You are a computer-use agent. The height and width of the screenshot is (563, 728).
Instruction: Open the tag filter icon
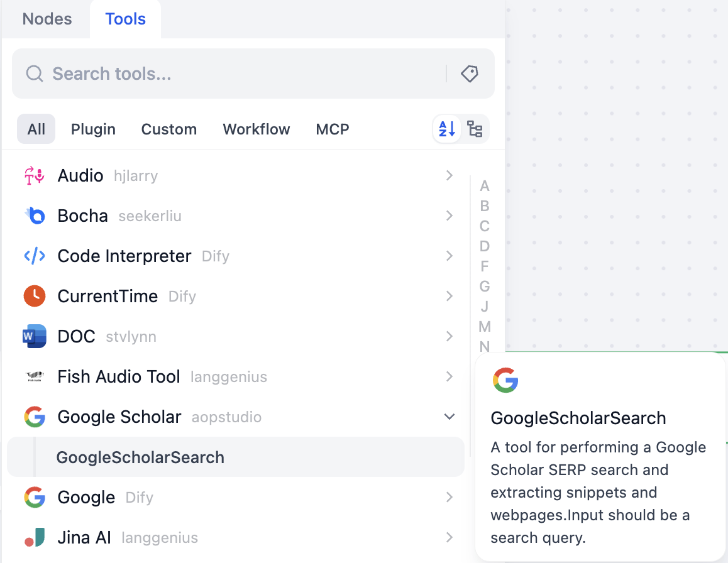(x=469, y=74)
